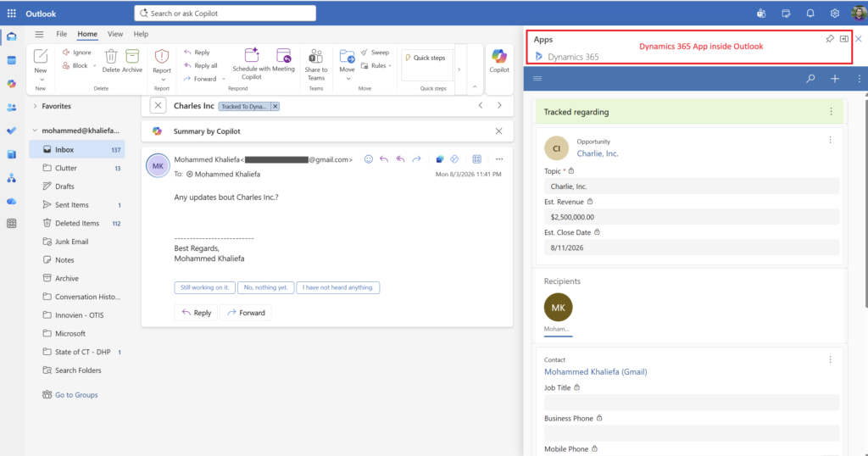Click the Sweep button
The image size is (868, 456).
pyautogui.click(x=375, y=52)
